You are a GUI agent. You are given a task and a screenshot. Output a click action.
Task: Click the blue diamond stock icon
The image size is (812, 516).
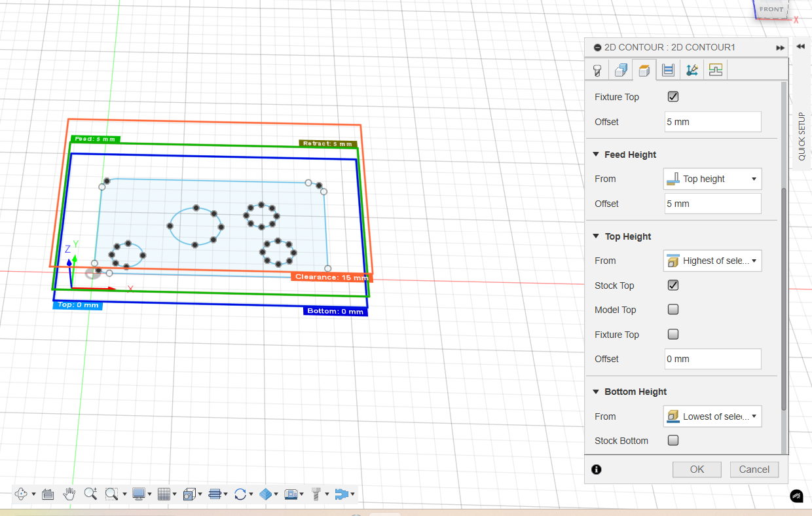coord(265,494)
